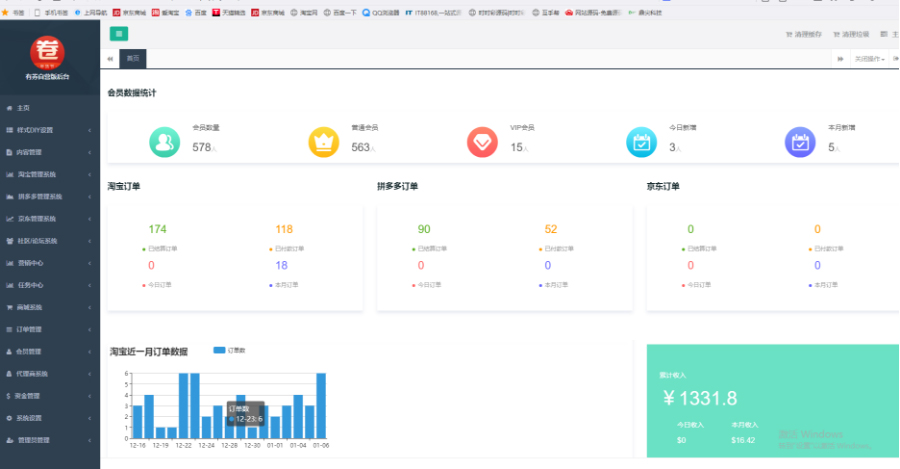Click the blue calendar 今日新增 icon
The height and width of the screenshot is (469, 900).
[x=641, y=143]
